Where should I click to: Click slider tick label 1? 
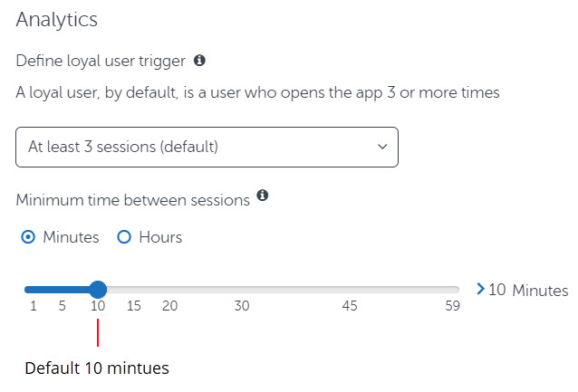coord(34,306)
